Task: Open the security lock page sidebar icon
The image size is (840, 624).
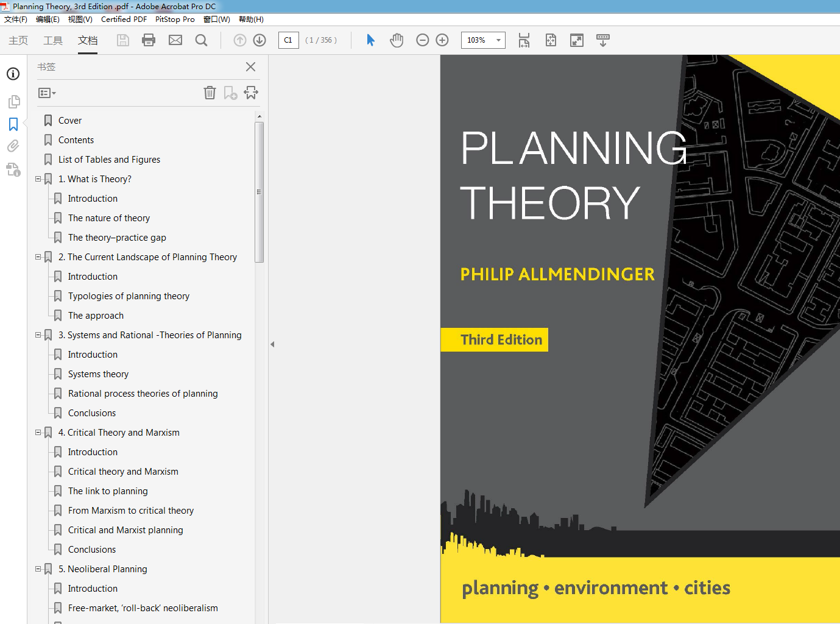Action: point(13,169)
